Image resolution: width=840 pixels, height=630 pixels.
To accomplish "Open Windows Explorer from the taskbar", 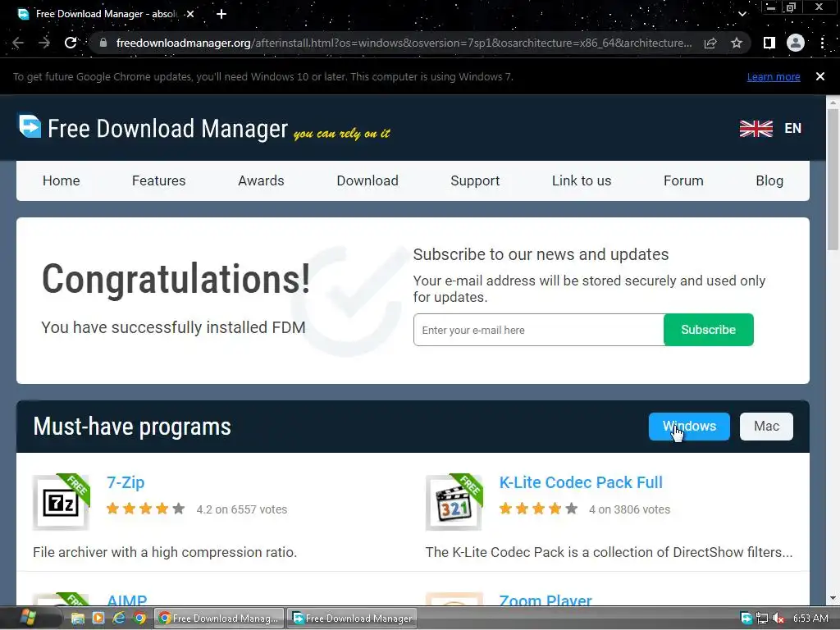I will tap(78, 619).
